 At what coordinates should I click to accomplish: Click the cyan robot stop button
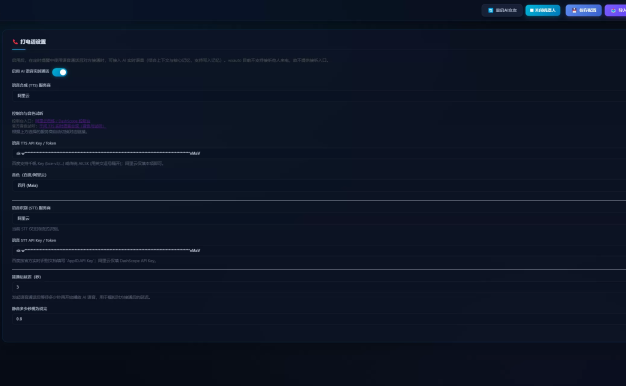click(x=543, y=10)
